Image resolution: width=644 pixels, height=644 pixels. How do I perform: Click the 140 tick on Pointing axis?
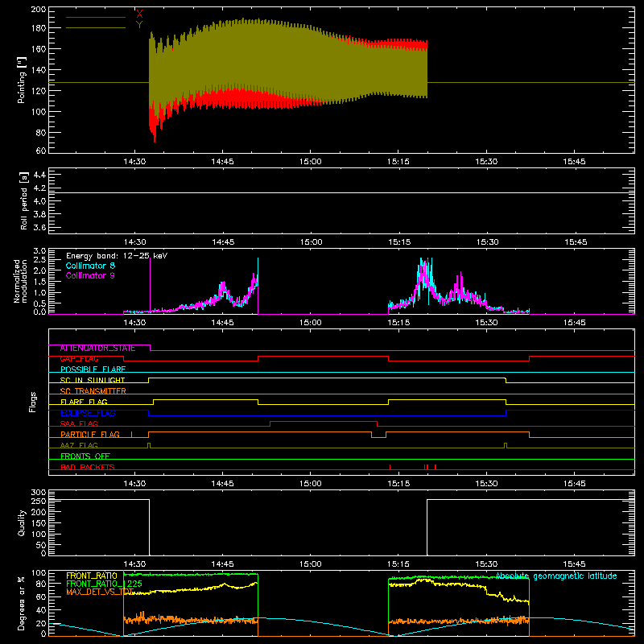(x=39, y=70)
